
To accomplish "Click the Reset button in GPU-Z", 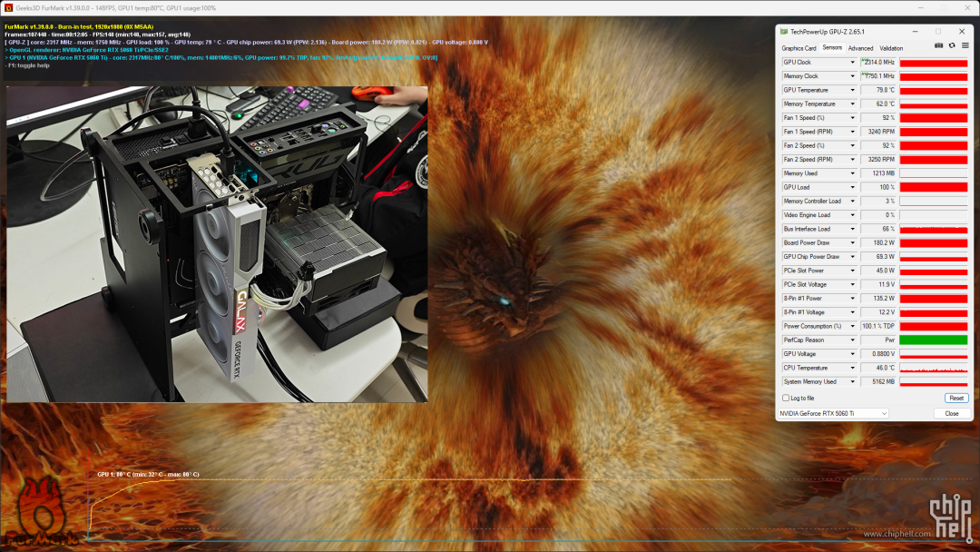I will (955, 399).
